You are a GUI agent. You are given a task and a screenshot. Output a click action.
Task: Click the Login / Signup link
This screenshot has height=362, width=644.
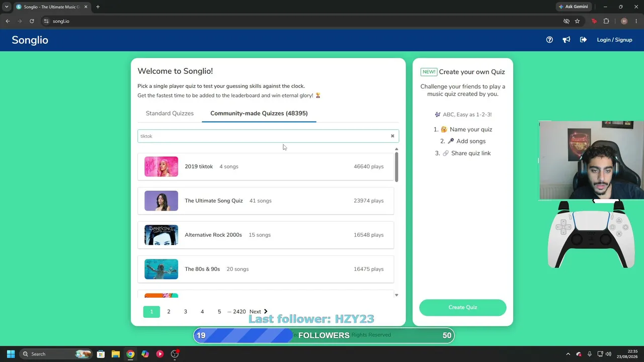(x=614, y=40)
